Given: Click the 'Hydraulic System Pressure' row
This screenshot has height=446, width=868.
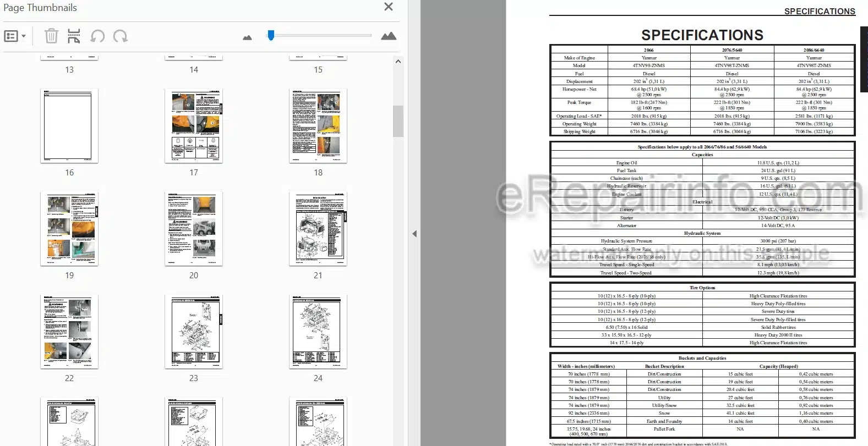Looking at the screenshot, I should tap(702, 241).
